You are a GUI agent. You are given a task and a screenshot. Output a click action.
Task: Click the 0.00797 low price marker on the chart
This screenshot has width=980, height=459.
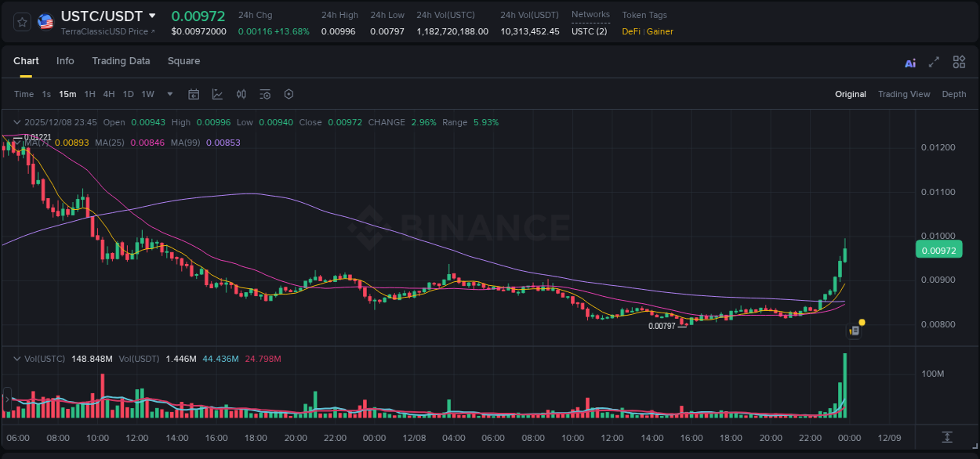coord(661,323)
